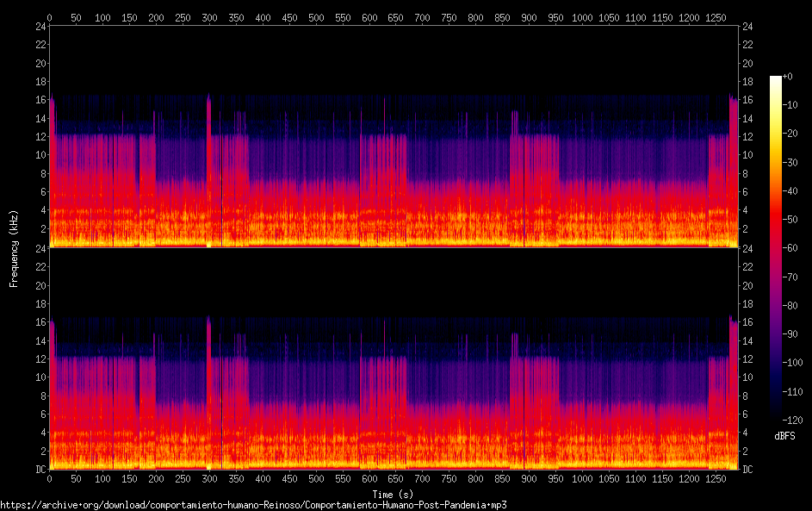
Task: Click the 'DC' label on the right axis
Action: click(x=747, y=469)
